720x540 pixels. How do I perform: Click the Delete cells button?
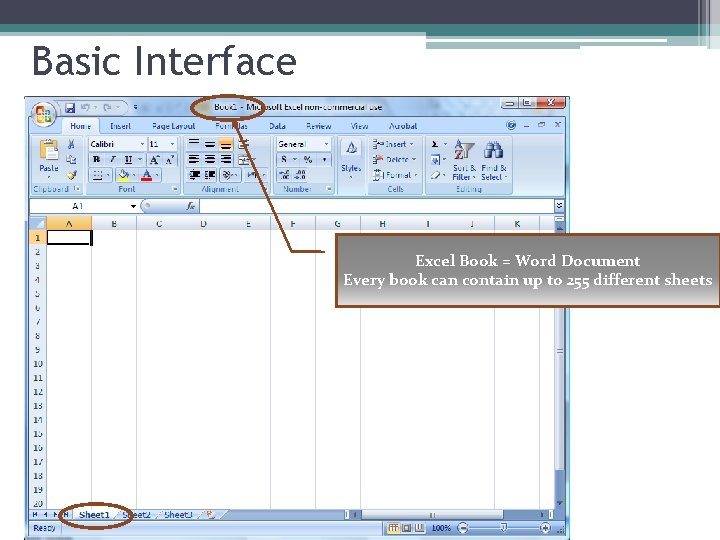[x=394, y=159]
